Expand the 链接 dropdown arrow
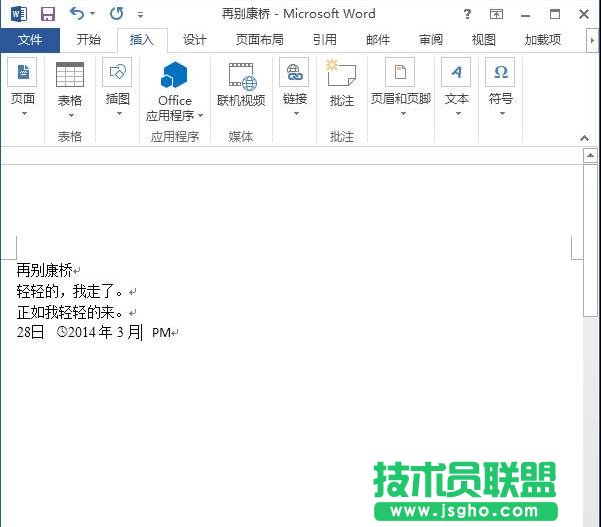This screenshot has width=601, height=527. pos(296,113)
